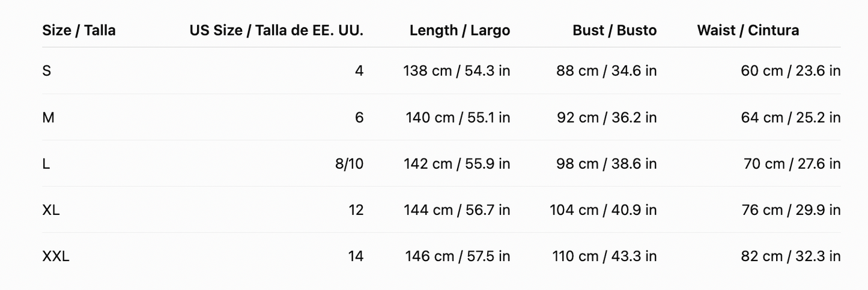The width and height of the screenshot is (868, 290).
Task: Click the 138 cm / 54.3 in length cell
Action: click(x=457, y=71)
